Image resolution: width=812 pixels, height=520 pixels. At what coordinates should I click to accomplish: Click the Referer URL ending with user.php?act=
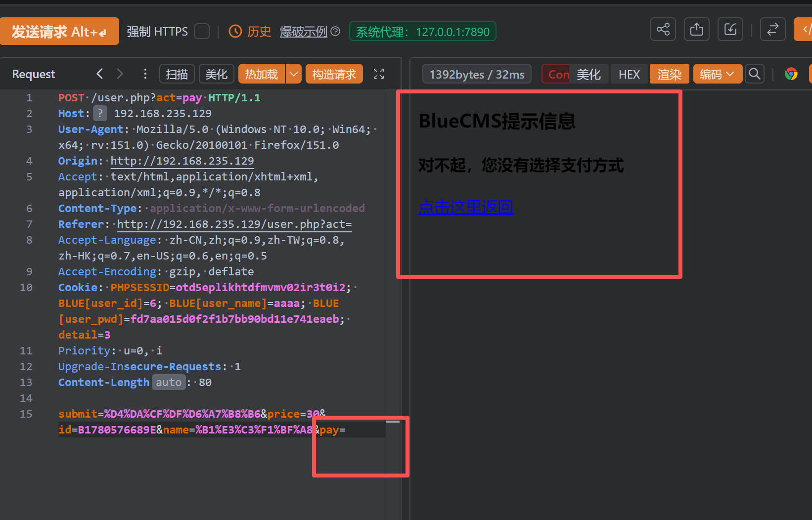(234, 224)
